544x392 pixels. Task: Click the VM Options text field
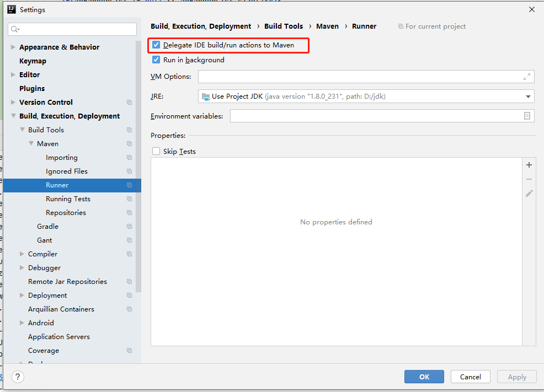coord(366,77)
